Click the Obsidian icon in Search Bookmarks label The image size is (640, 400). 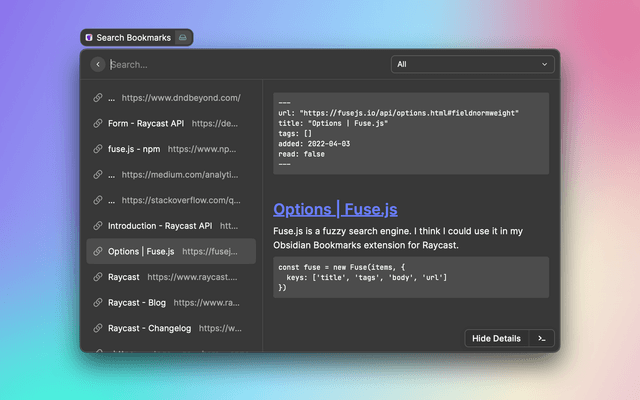pyautogui.click(x=89, y=38)
